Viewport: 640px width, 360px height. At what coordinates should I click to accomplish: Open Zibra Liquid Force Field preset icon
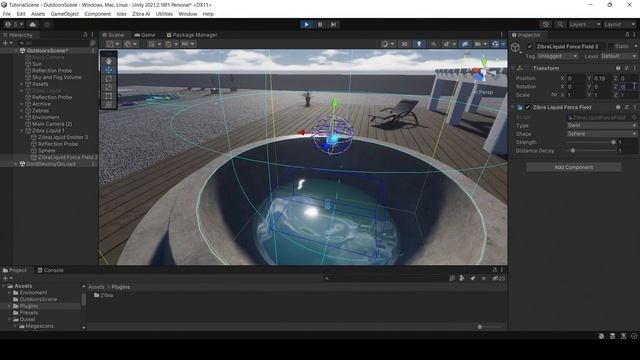coord(626,107)
